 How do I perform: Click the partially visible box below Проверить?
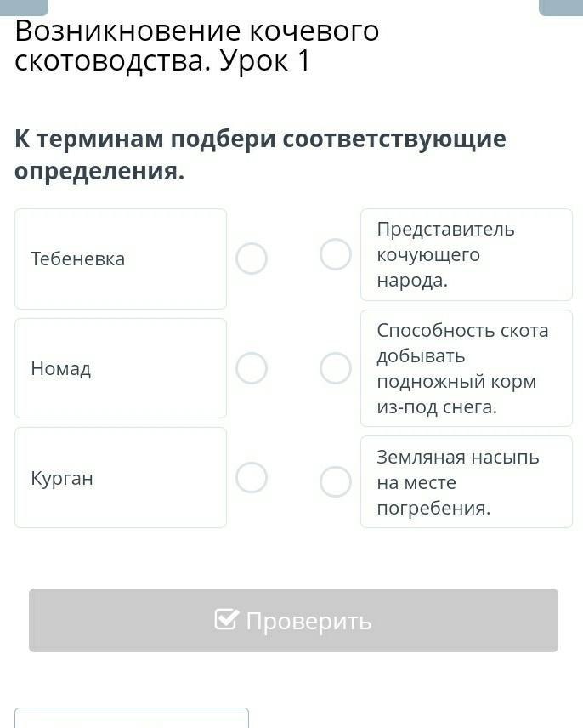coord(132,718)
